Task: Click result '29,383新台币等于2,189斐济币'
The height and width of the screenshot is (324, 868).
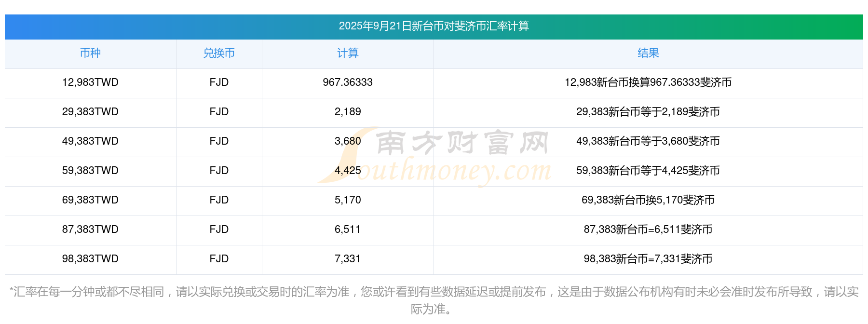Action: click(648, 112)
